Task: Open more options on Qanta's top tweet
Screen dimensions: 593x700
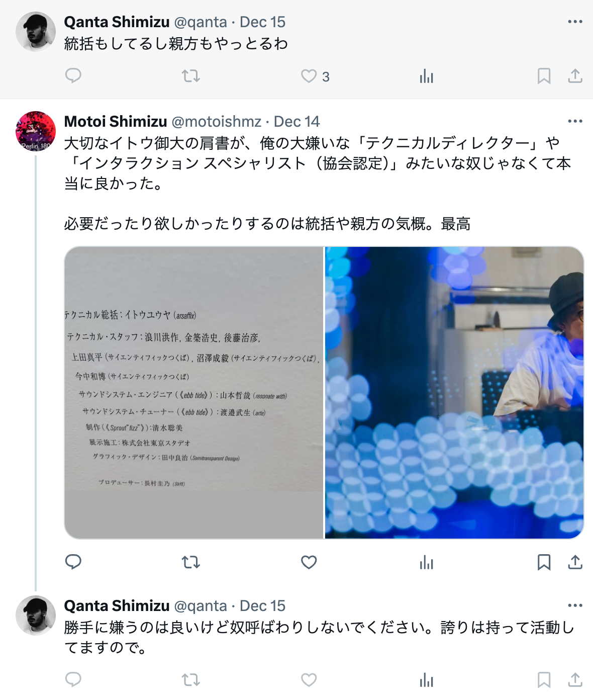Action: coord(575,22)
